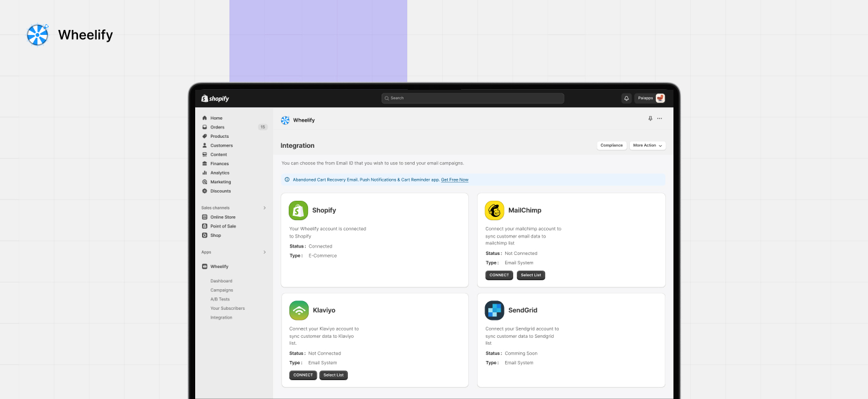Click the Klaviyo "Not Connected" status text
The image size is (868, 399).
(325, 353)
